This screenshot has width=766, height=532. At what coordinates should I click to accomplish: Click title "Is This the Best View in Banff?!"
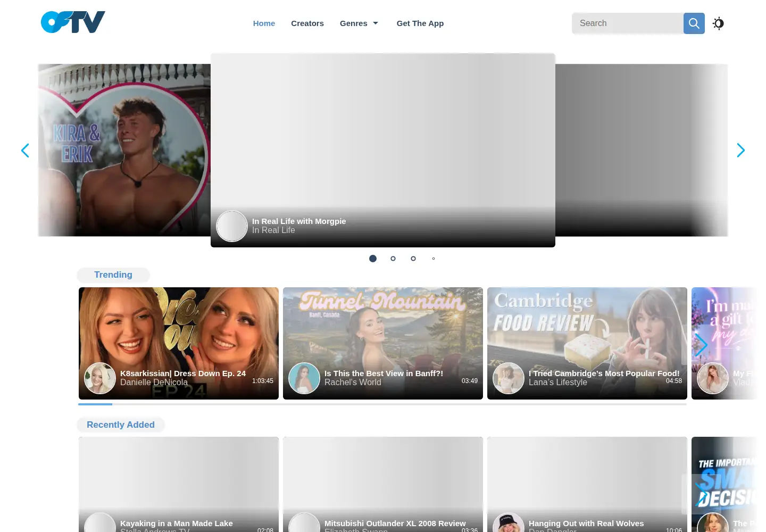coord(384,373)
